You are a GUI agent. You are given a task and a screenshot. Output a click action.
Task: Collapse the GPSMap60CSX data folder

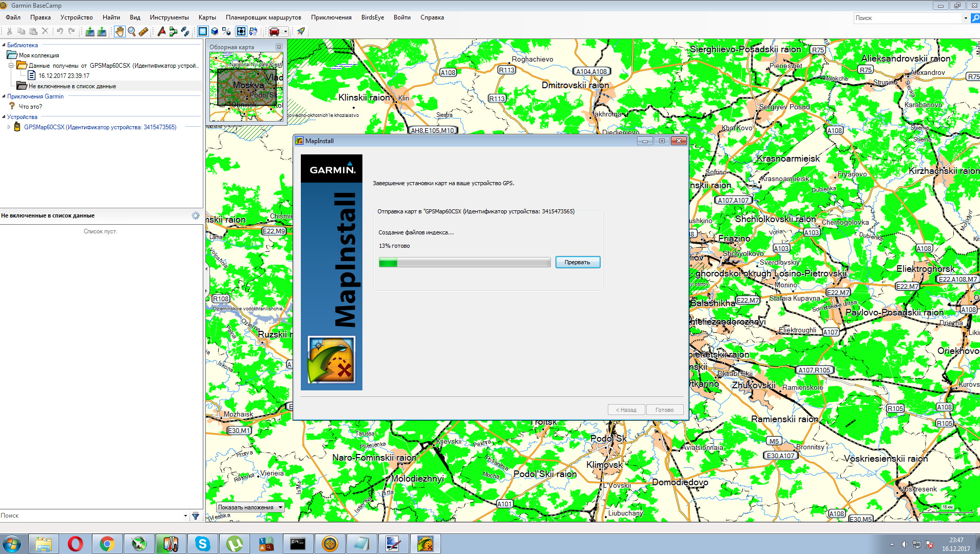pyautogui.click(x=11, y=66)
